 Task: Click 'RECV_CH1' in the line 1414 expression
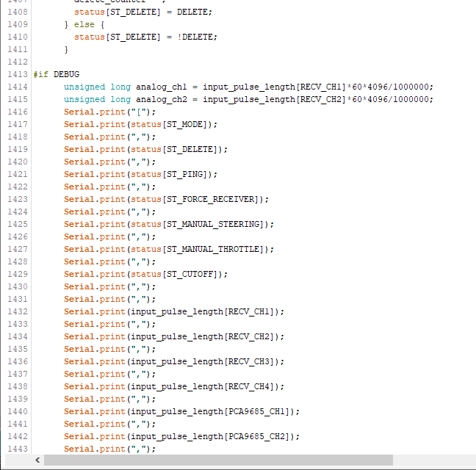pos(320,87)
